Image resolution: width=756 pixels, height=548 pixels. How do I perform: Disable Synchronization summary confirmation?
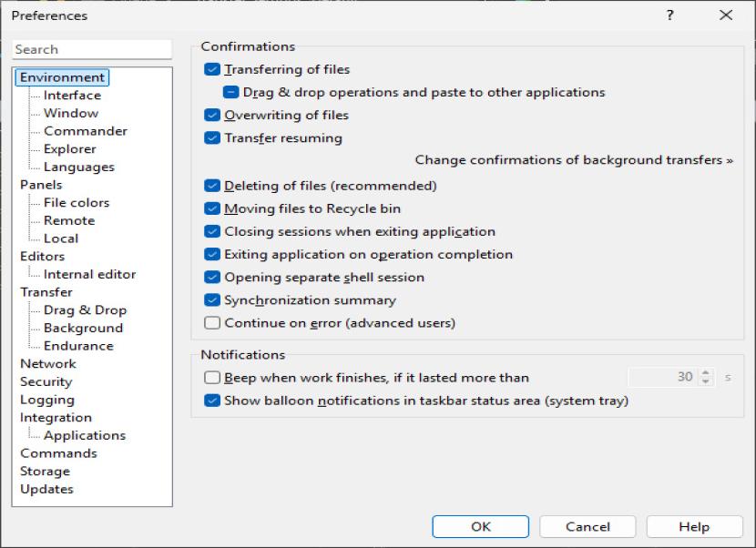tap(212, 300)
